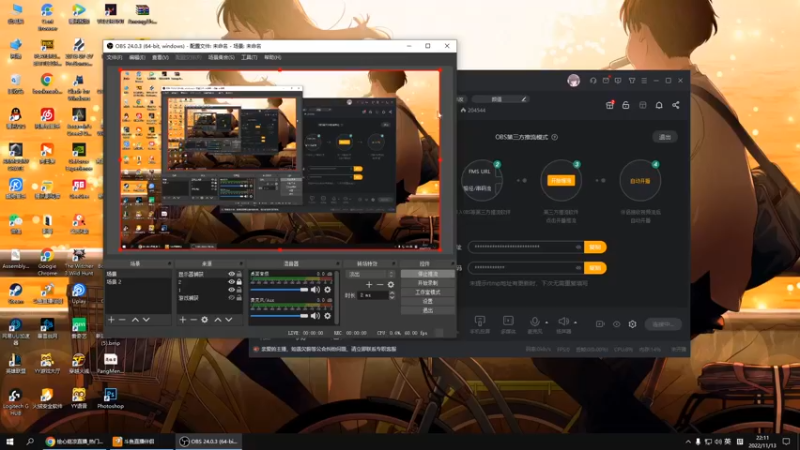
Task: Open the mic/aux audio settings gear in the mixer
Action: pos(328,316)
